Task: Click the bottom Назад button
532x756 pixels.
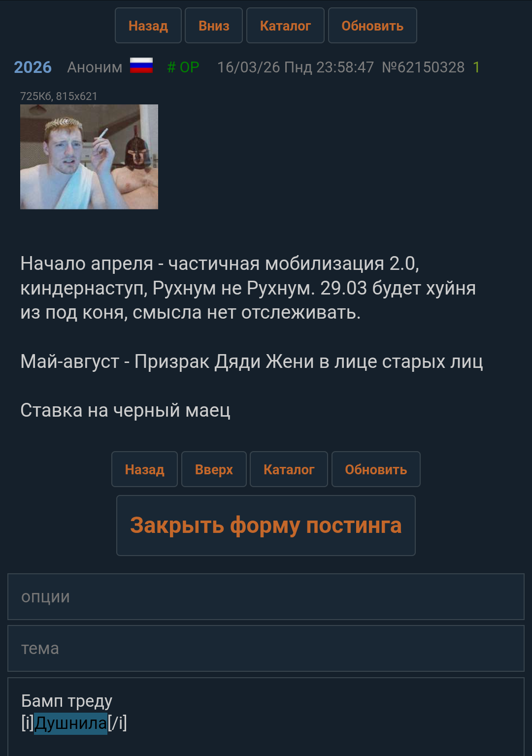Action: [144, 469]
